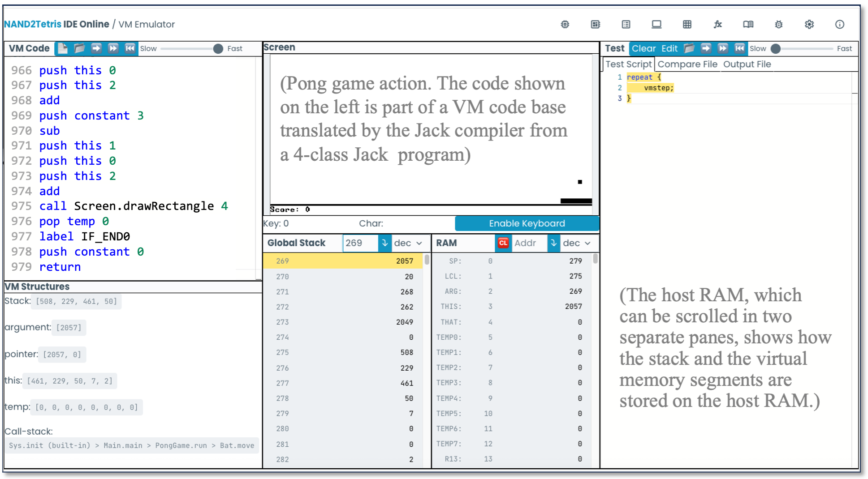Expand the Global Stack dec format dropdown

pos(408,243)
